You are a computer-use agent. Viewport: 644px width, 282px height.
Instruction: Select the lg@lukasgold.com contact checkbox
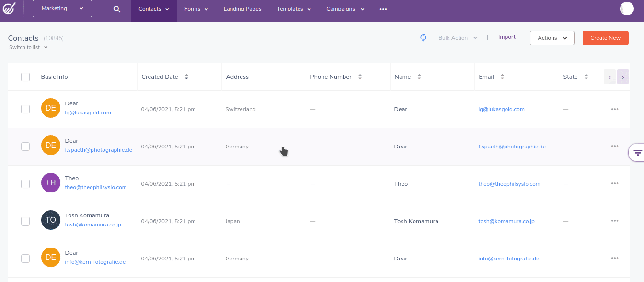pos(25,109)
